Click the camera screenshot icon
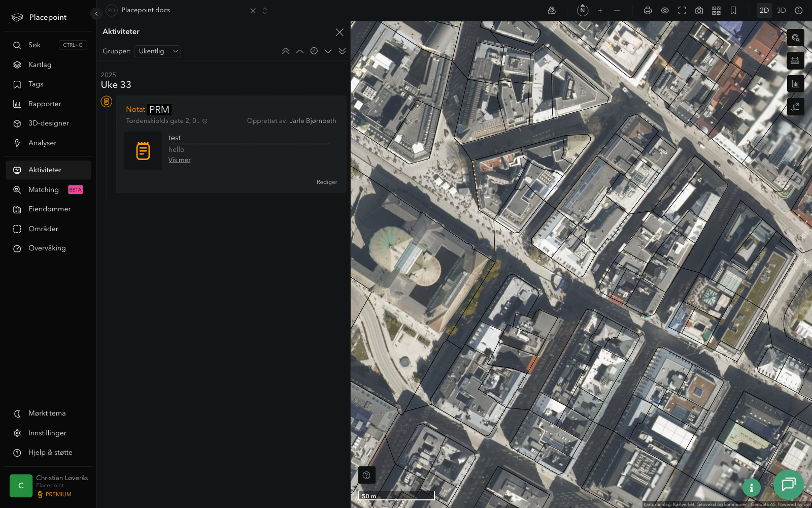This screenshot has width=812, height=508. click(x=699, y=11)
